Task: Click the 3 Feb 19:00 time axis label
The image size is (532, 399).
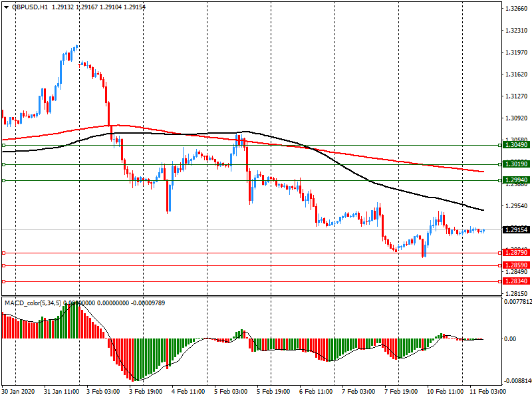Action: (146, 392)
